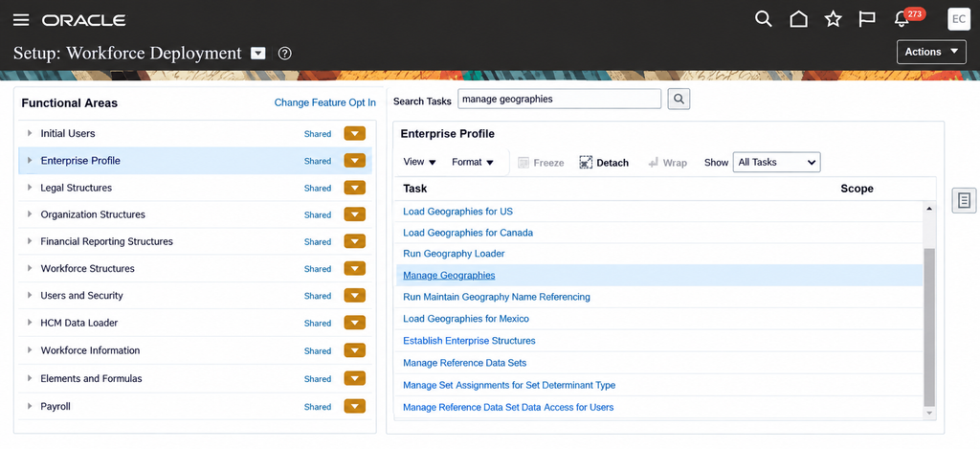
Task: Open the side panel document icon
Action: (x=964, y=200)
